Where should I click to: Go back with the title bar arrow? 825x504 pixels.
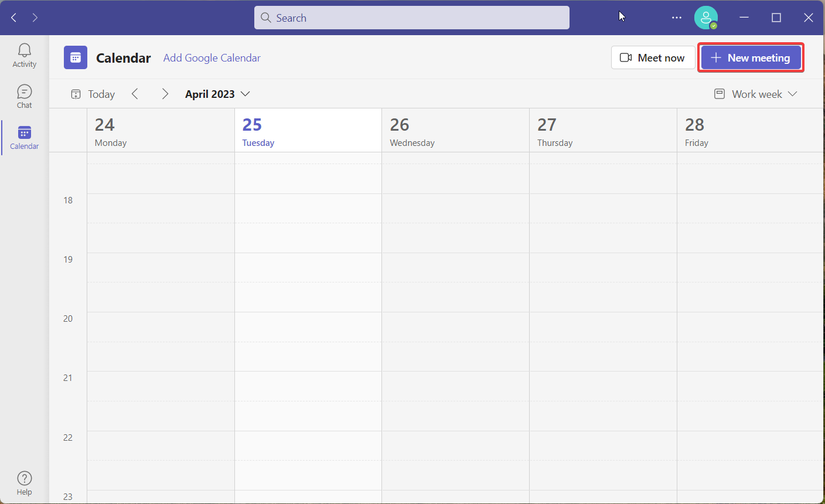14,18
